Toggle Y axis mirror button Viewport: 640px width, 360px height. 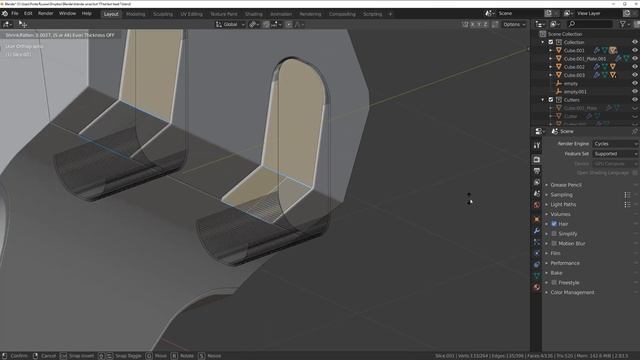(479, 24)
